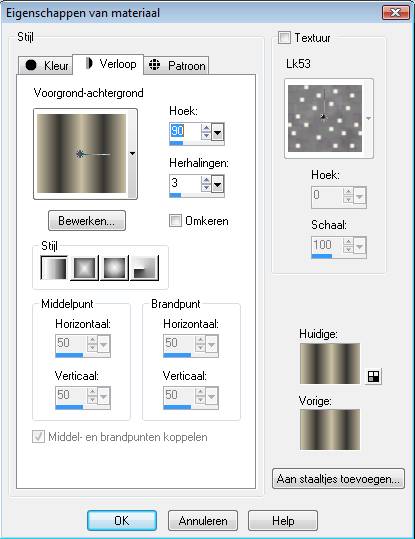The height and width of the screenshot is (539, 415).
Task: Select the linear gradient style icon
Action: click(x=54, y=268)
